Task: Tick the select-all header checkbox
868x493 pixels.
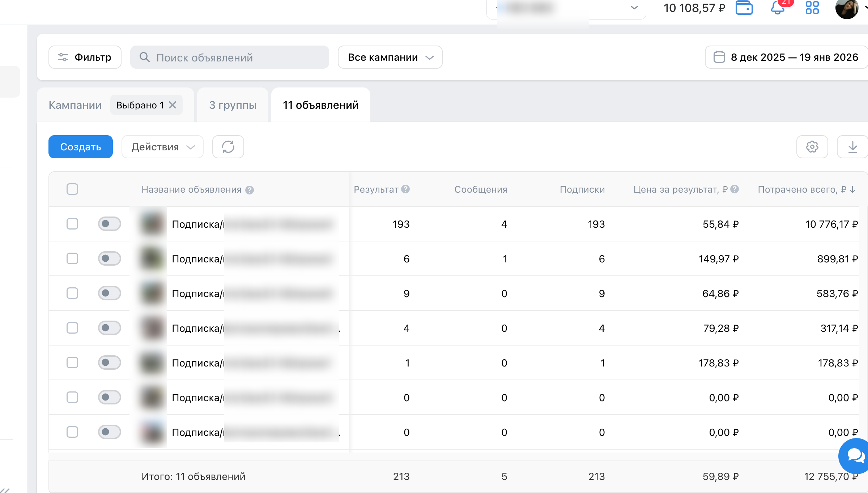Action: 72,189
